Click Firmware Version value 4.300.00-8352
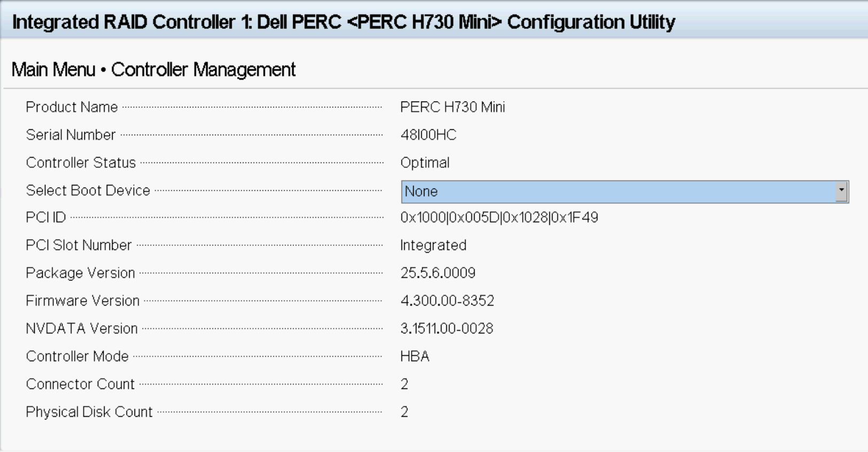The image size is (868, 452). coord(447,301)
